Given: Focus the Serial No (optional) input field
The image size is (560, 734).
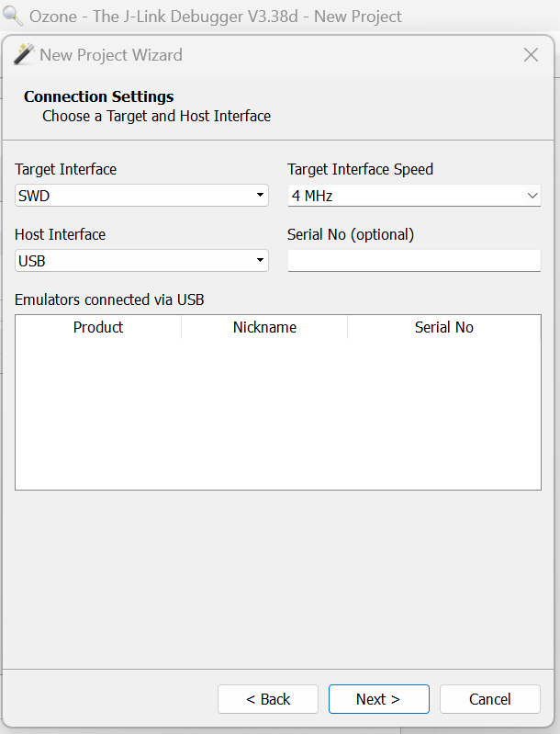Looking at the screenshot, I should coord(414,261).
